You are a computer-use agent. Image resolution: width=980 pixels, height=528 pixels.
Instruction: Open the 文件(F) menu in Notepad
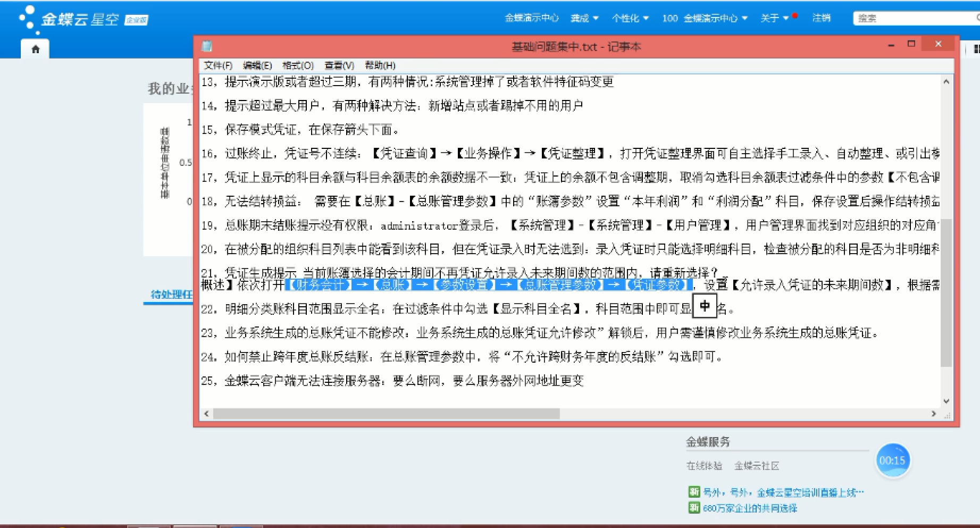tap(218, 65)
